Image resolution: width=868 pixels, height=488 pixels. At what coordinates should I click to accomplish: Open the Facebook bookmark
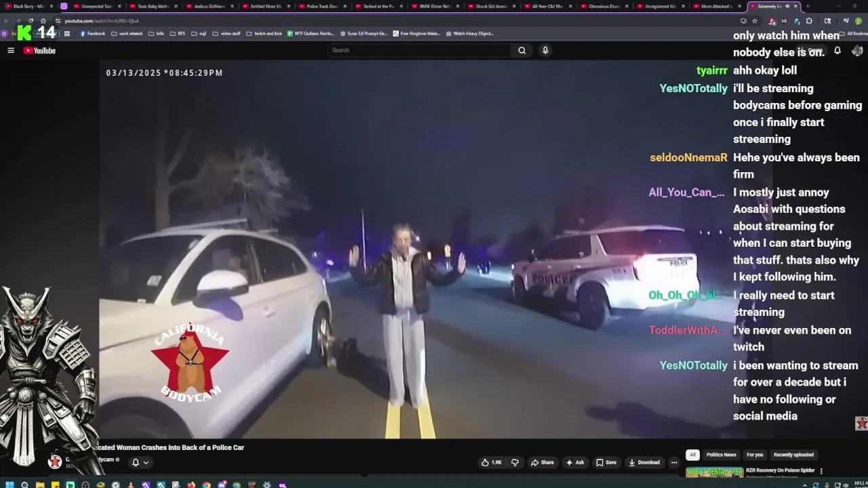tap(93, 33)
